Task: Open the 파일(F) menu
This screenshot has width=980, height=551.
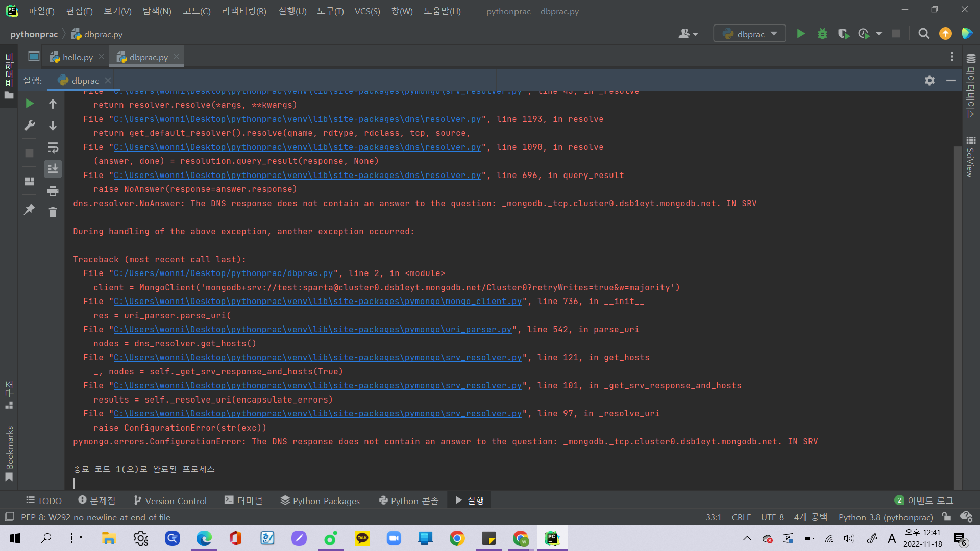Action: tap(41, 11)
